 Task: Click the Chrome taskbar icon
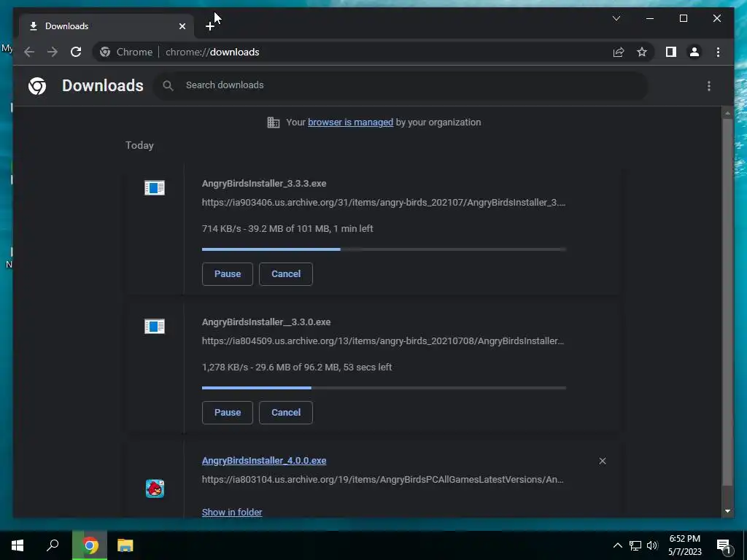[x=90, y=545]
